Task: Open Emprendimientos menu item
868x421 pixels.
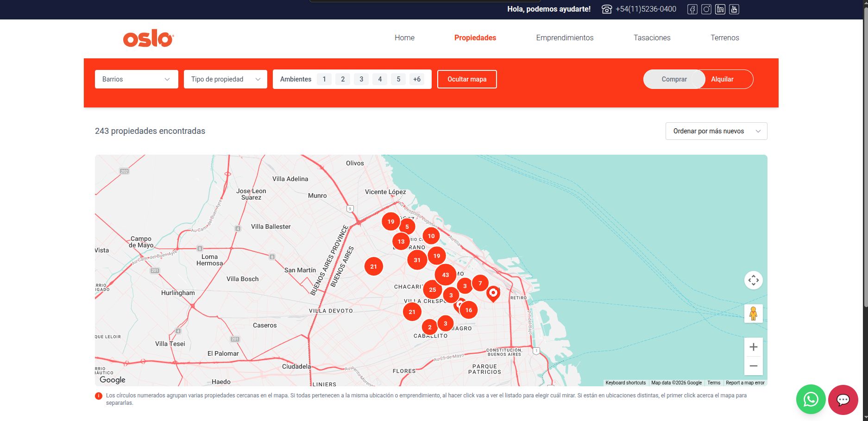Action: point(565,38)
